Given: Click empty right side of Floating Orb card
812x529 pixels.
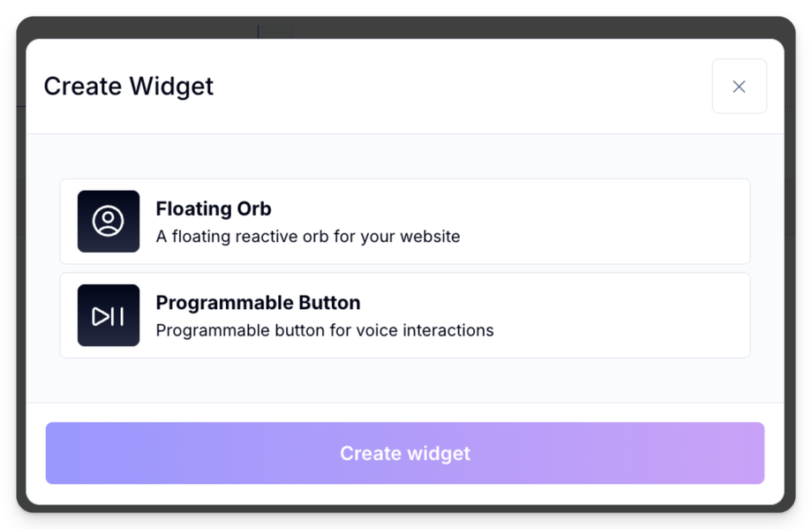Looking at the screenshot, I should (x=635, y=222).
